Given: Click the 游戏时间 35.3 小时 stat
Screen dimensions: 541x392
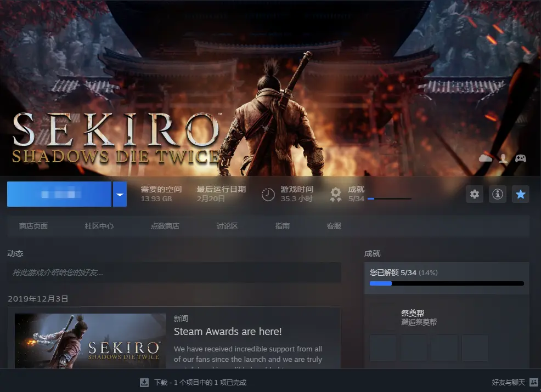Looking at the screenshot, I should click(x=297, y=194).
